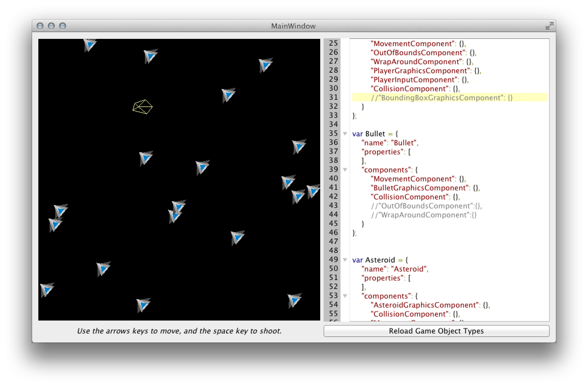Click the asteroid cut off at top edge

(90, 45)
